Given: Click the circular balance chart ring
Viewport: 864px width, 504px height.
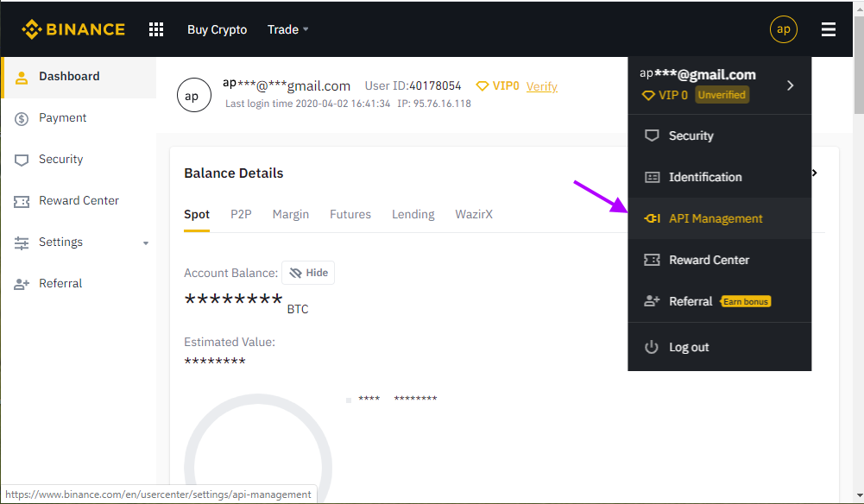Looking at the screenshot, I should 258,447.
